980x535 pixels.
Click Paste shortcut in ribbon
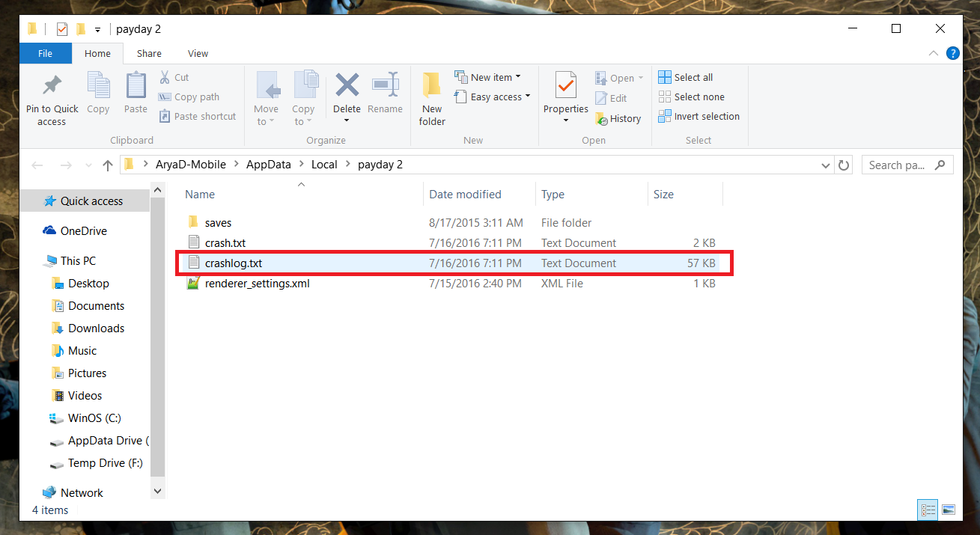point(198,116)
